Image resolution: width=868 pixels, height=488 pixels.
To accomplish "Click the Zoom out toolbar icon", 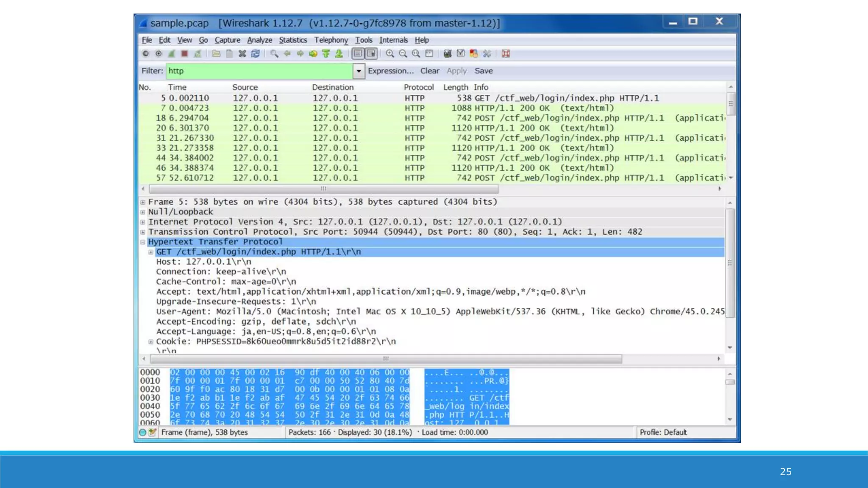I will coord(403,54).
